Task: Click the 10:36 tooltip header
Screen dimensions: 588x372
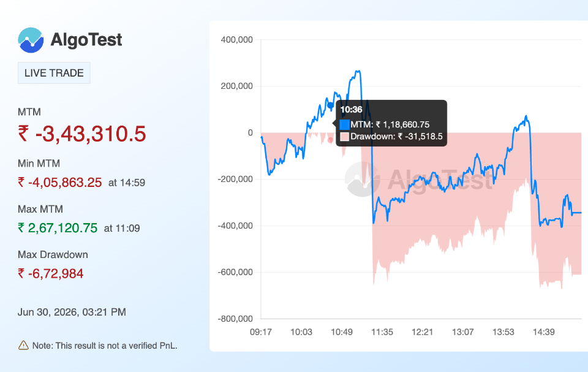Action: click(351, 110)
